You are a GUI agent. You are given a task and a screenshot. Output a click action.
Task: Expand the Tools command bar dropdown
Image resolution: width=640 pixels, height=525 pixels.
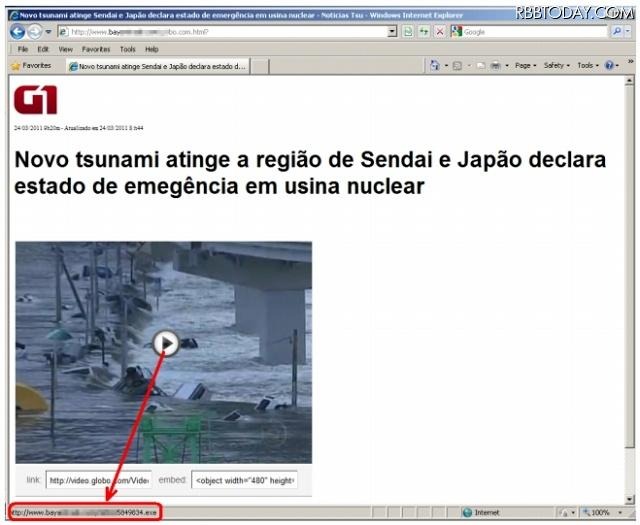(587, 65)
